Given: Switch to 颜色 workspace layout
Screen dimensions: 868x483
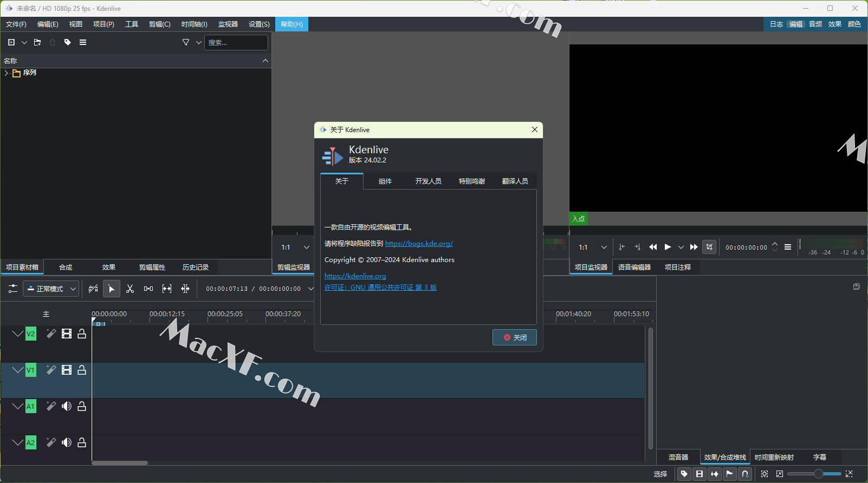Looking at the screenshot, I should pyautogui.click(x=854, y=24).
